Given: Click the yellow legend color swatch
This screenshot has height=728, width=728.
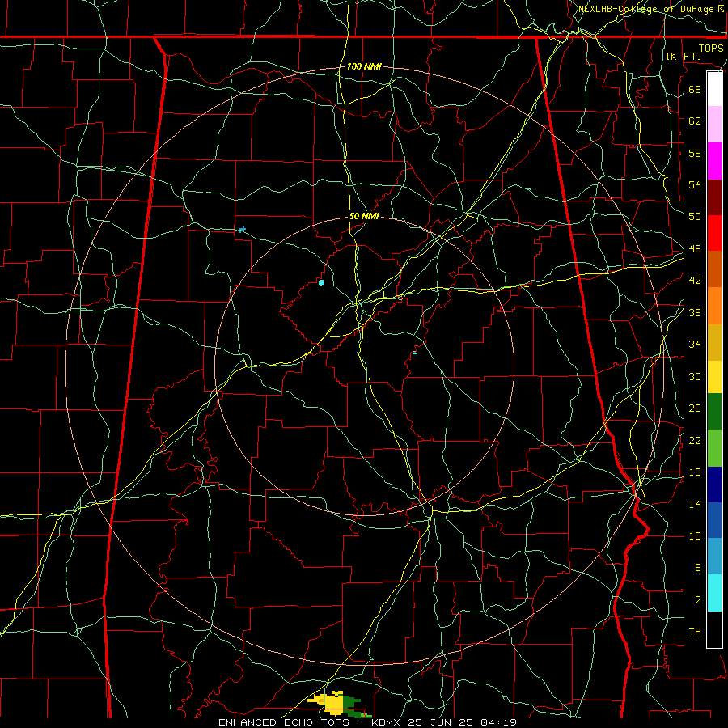Looking at the screenshot, I should click(714, 377).
